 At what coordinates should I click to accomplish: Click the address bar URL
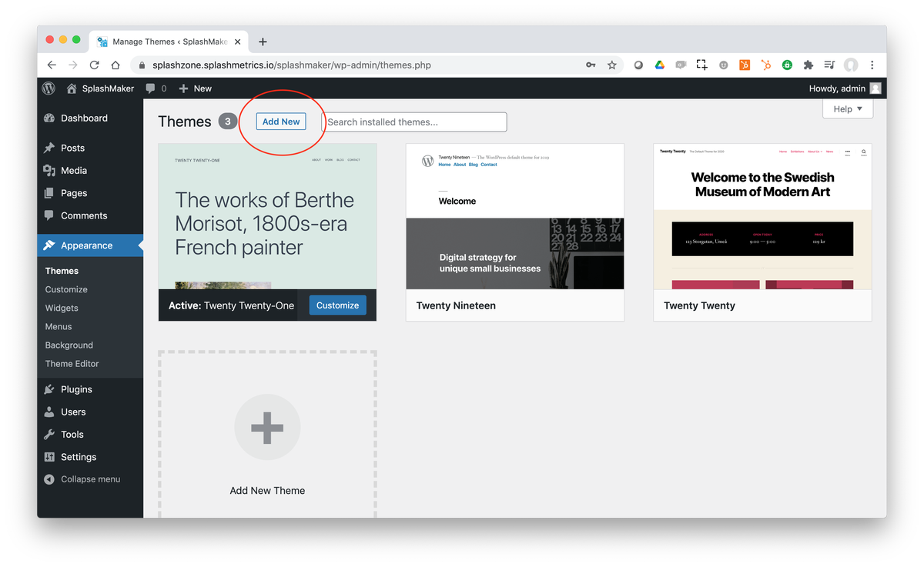[x=292, y=65]
